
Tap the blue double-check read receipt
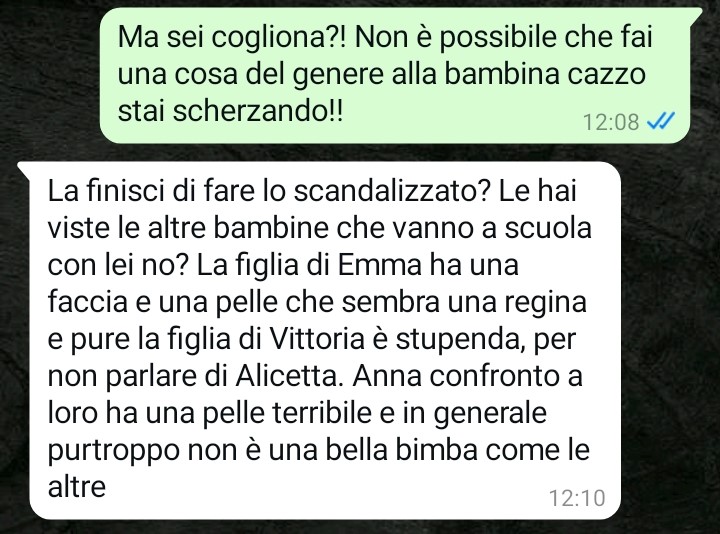tap(661, 121)
